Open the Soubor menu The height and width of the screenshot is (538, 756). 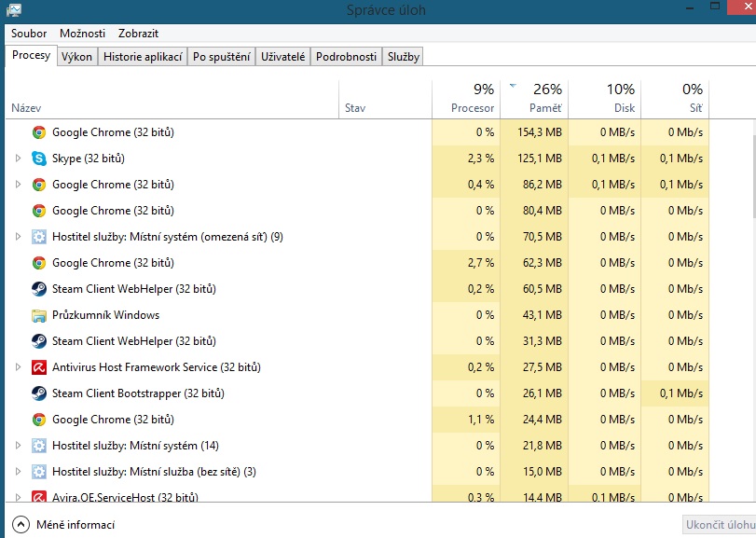(x=29, y=34)
